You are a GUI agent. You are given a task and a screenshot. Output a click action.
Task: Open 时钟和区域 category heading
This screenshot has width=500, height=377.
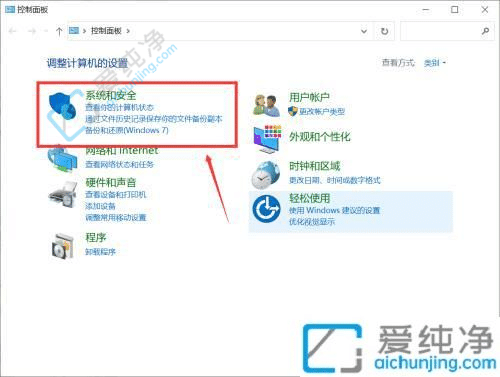click(314, 166)
